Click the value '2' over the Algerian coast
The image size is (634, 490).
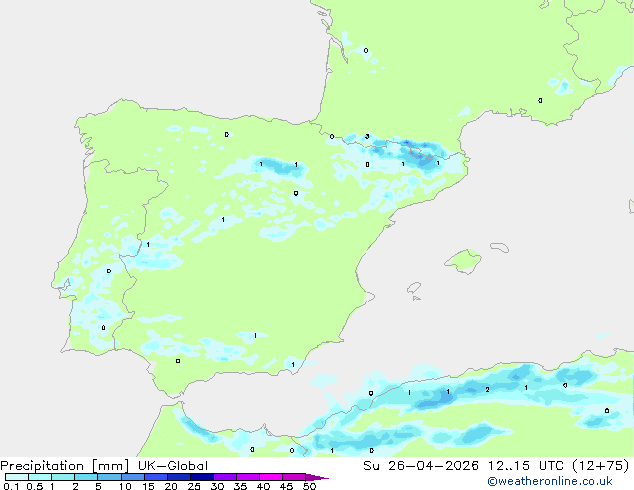(x=487, y=389)
